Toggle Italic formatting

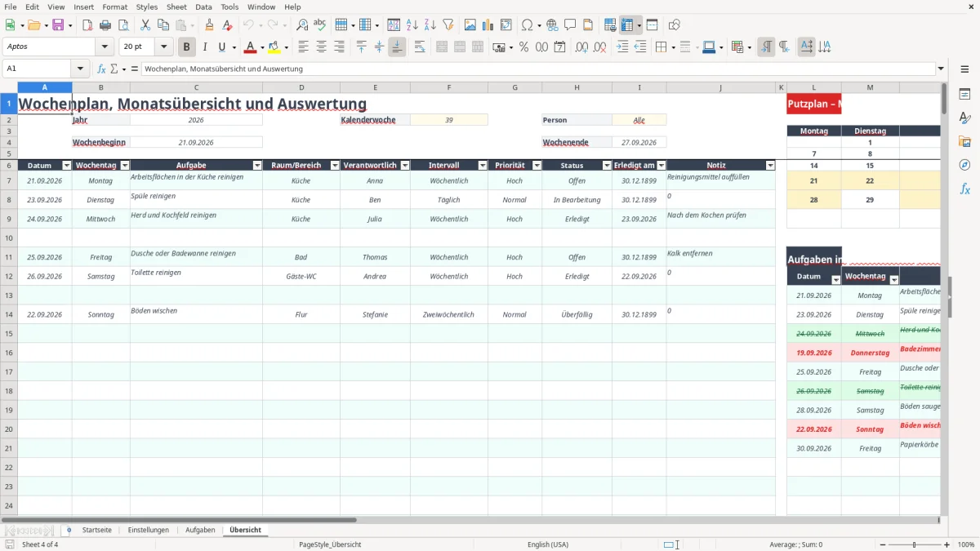pyautogui.click(x=205, y=47)
